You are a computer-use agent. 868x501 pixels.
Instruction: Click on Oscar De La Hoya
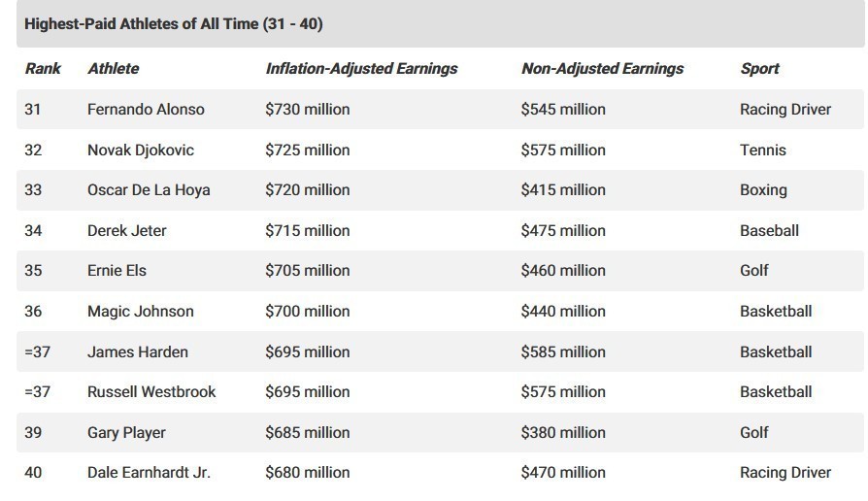(149, 190)
